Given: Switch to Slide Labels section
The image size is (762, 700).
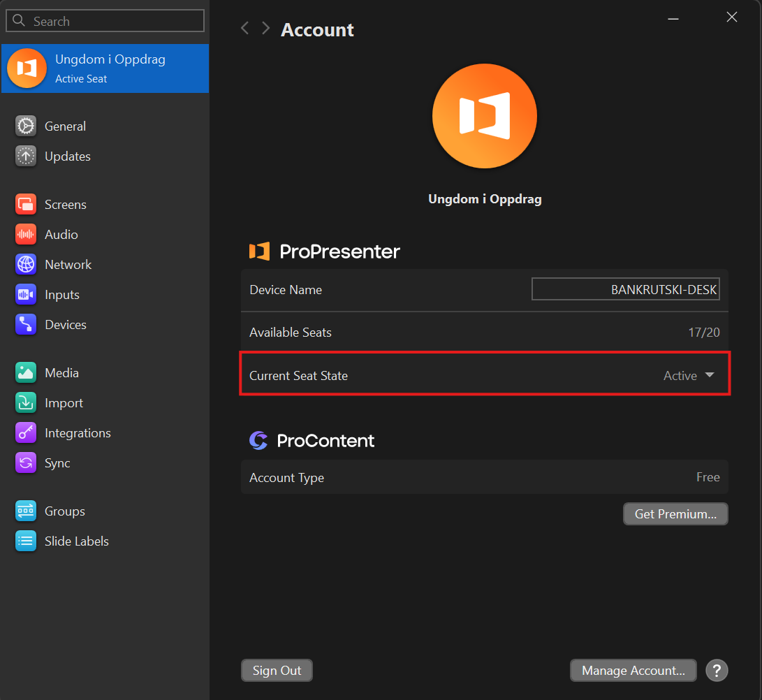Looking at the screenshot, I should point(76,541).
